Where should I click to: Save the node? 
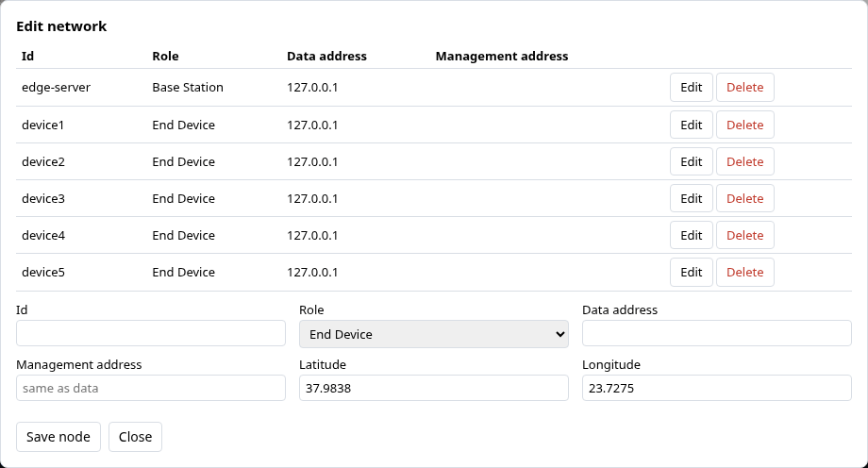tap(58, 437)
